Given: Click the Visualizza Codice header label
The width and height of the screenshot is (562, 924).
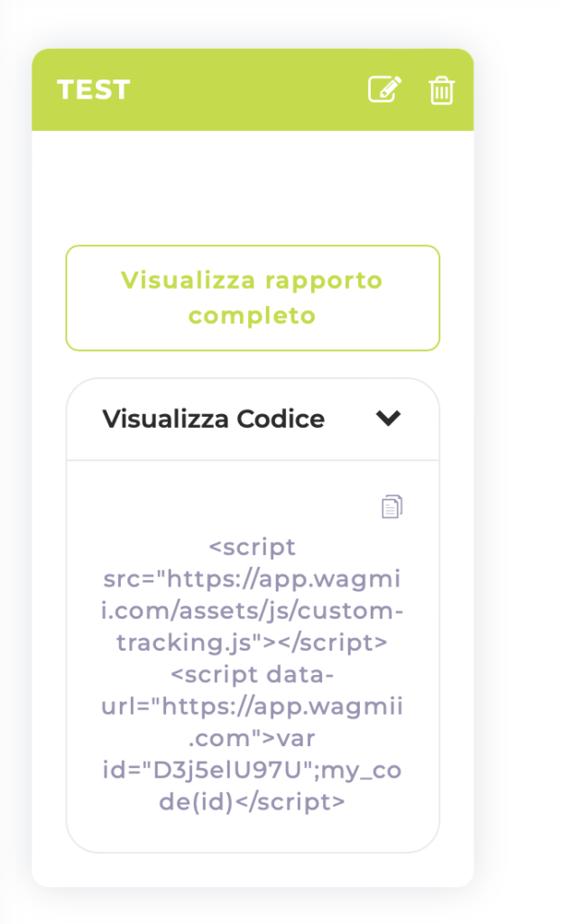Looking at the screenshot, I should [x=213, y=419].
